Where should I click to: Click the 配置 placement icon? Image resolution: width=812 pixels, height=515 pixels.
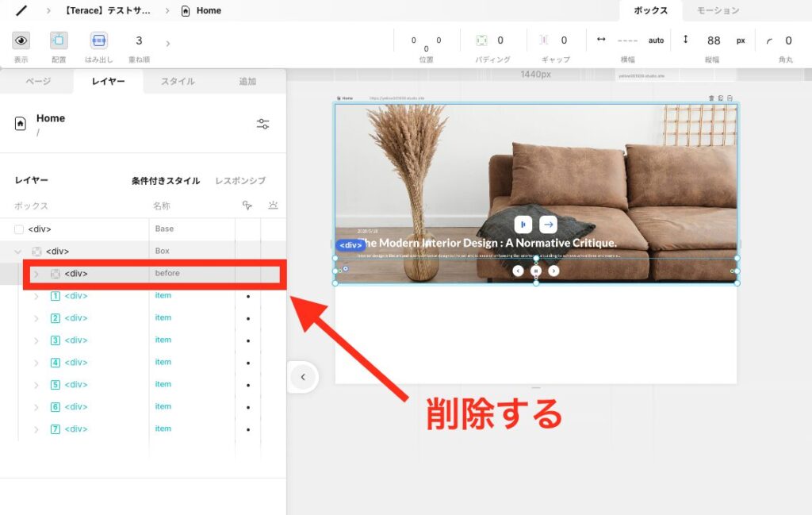59,40
